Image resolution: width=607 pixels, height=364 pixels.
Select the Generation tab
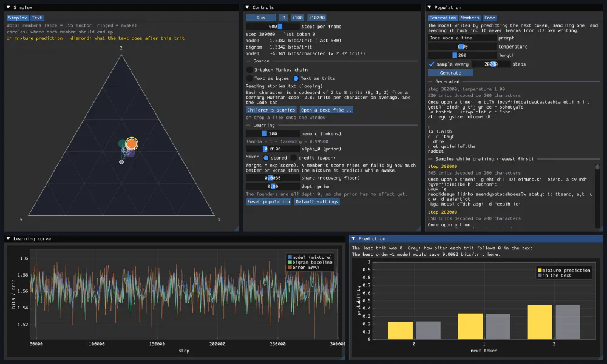[x=443, y=18]
